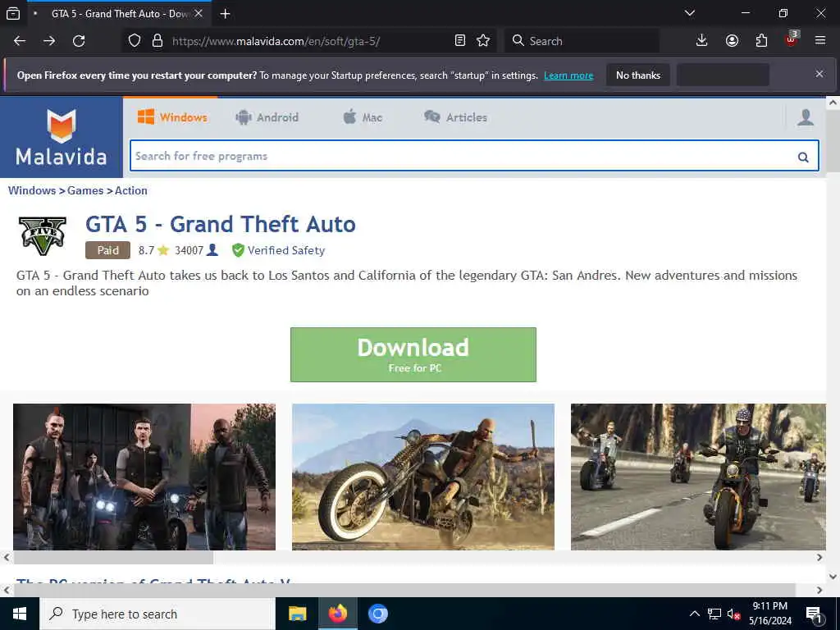840x630 pixels.
Task: Open the Firefox View icon
Action: 13,13
